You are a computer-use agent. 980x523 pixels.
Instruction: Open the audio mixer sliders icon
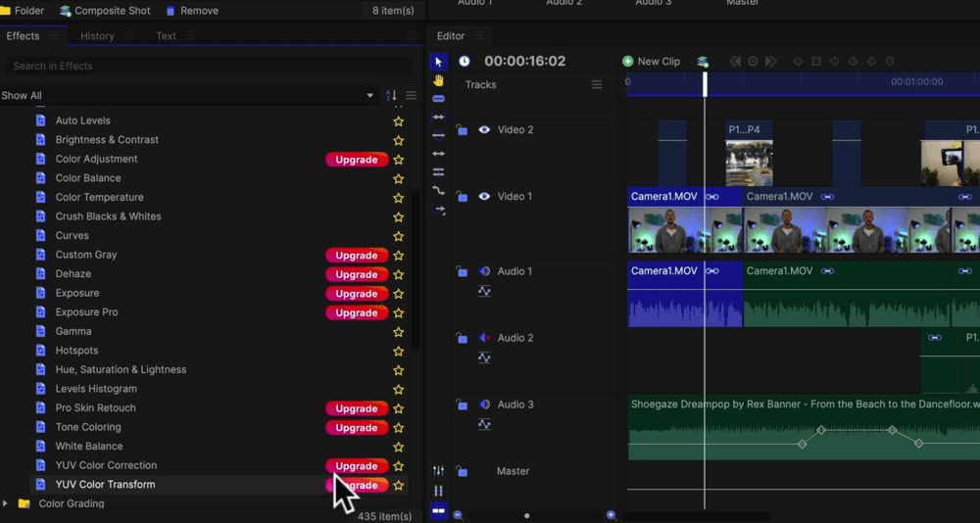pos(438,471)
